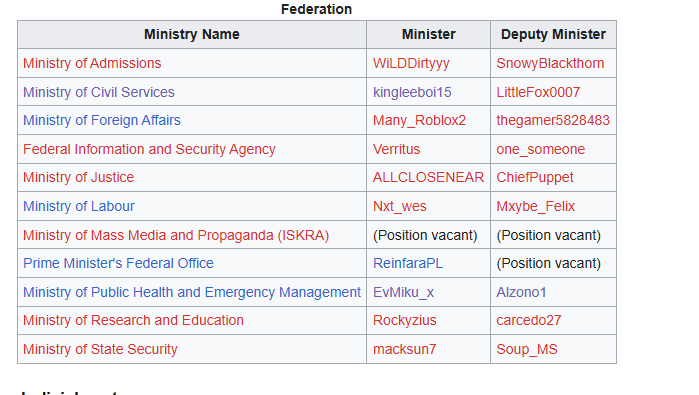Click the Ministry of Foreign Affairs link

click(x=102, y=120)
